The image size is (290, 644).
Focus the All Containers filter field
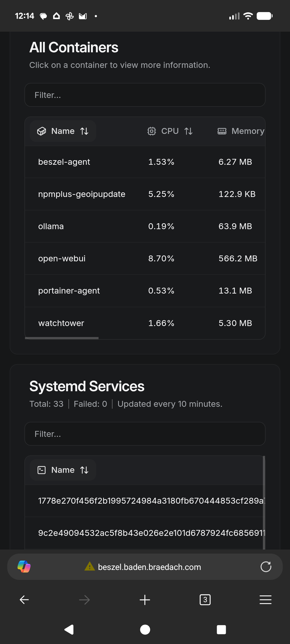coord(145,95)
